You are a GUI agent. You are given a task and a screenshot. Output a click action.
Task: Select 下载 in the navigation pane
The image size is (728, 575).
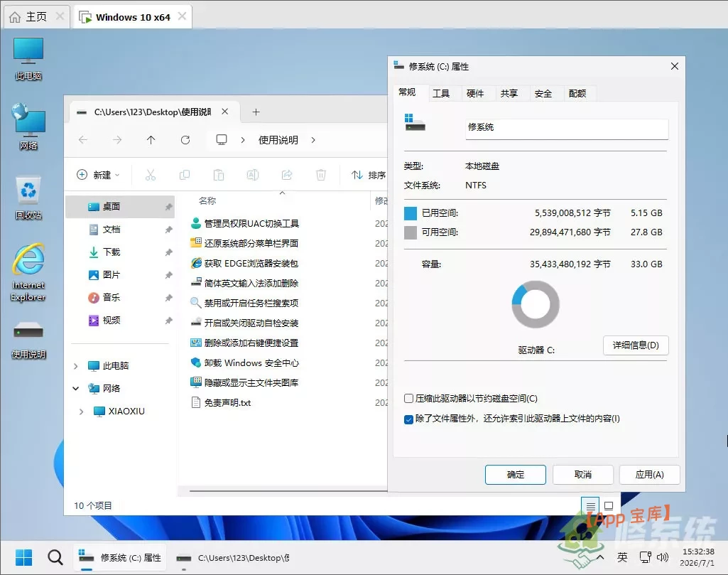[120, 252]
